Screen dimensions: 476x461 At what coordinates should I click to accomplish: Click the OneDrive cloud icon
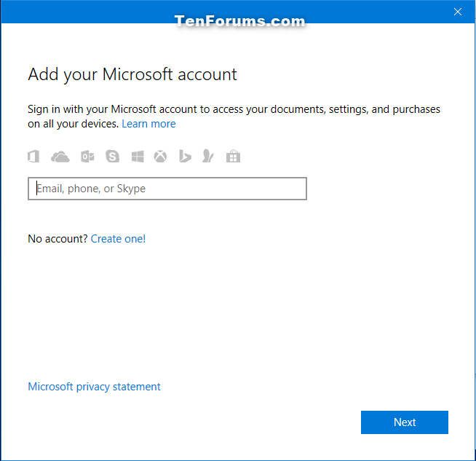click(60, 157)
